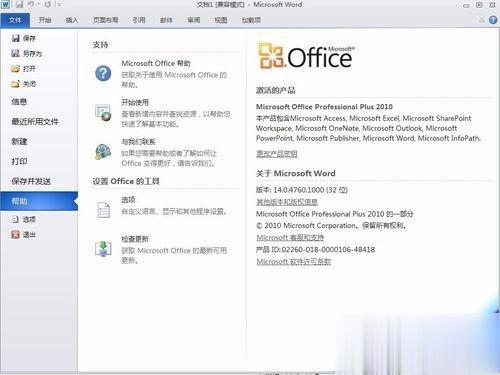Screen dimensions: 500x375
Task: Click the '关于 Microsoft Word' heading
Action: click(x=296, y=173)
